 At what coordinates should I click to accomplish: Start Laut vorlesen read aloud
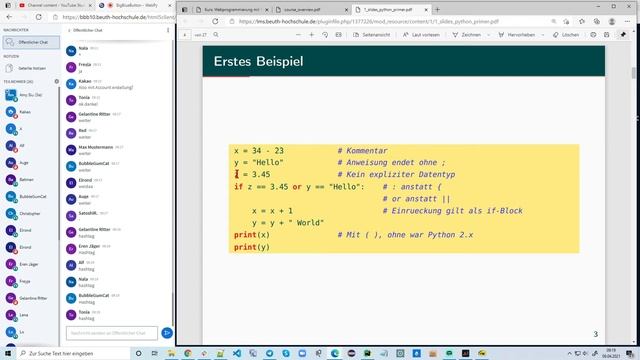pyautogui.click(x=421, y=35)
